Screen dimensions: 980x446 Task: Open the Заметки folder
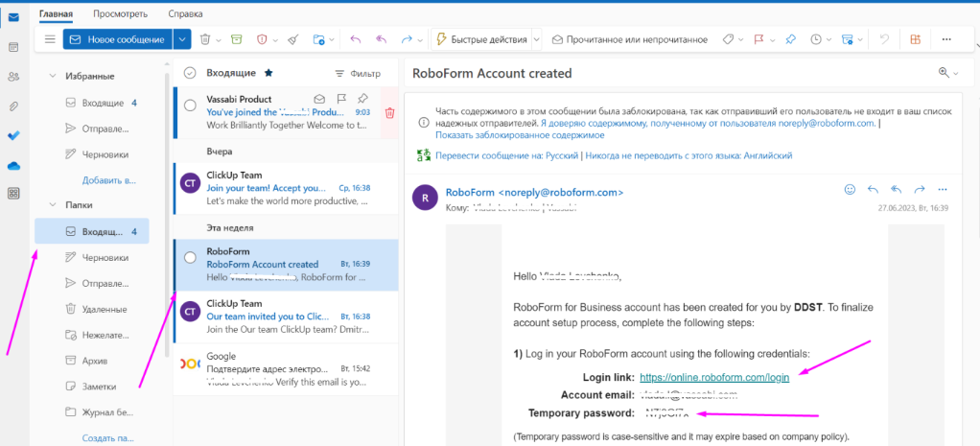coord(92,387)
